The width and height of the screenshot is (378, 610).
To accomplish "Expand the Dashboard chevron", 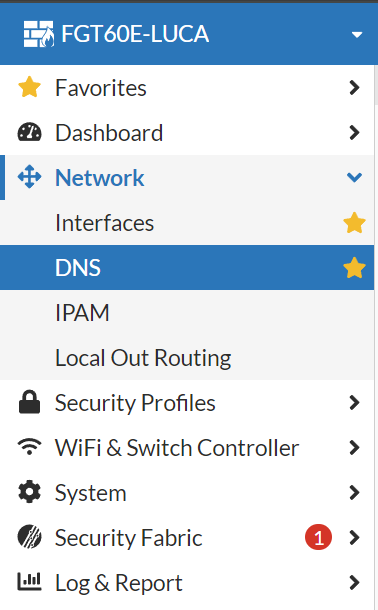I will click(354, 133).
